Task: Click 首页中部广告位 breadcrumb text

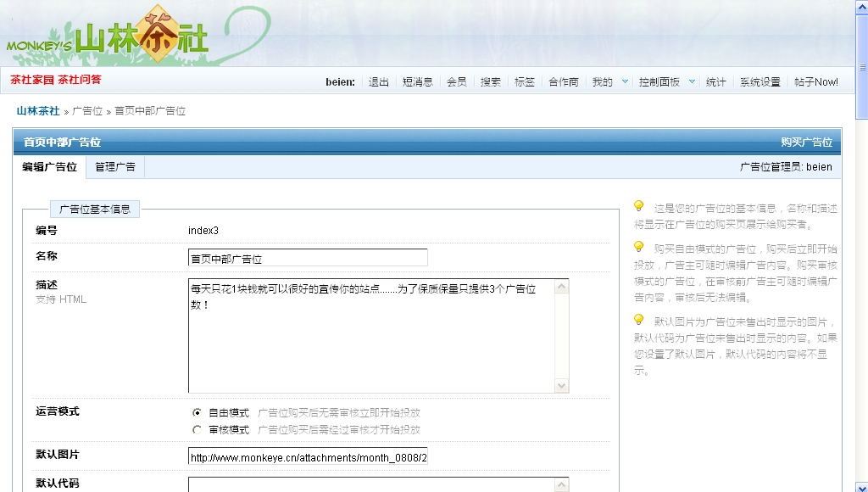Action: click(150, 111)
